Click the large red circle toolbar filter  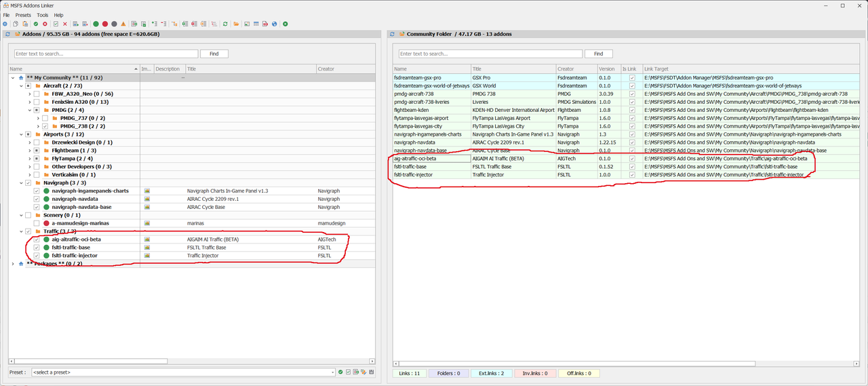click(105, 24)
